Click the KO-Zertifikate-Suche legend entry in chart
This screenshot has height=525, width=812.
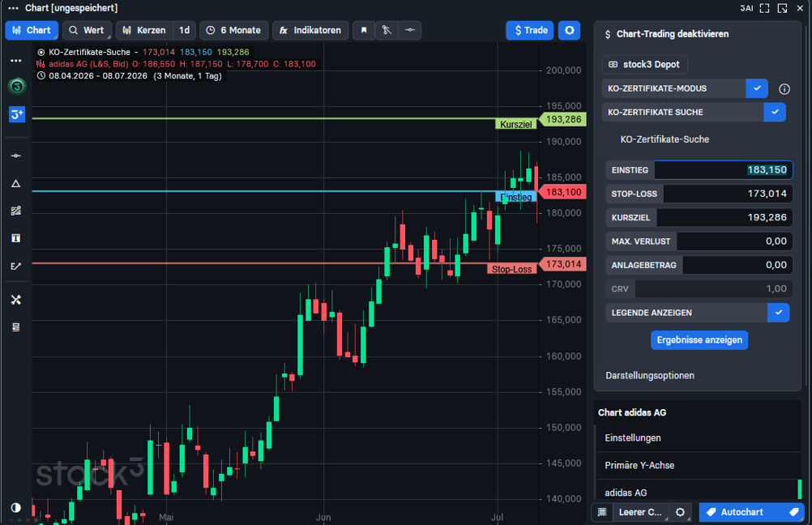click(89, 53)
